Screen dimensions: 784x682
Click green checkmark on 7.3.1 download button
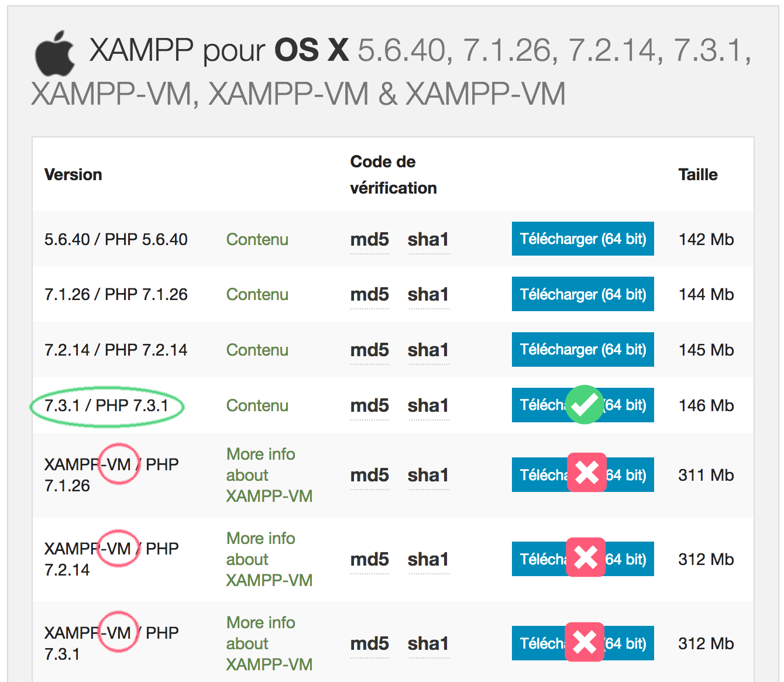tap(584, 405)
